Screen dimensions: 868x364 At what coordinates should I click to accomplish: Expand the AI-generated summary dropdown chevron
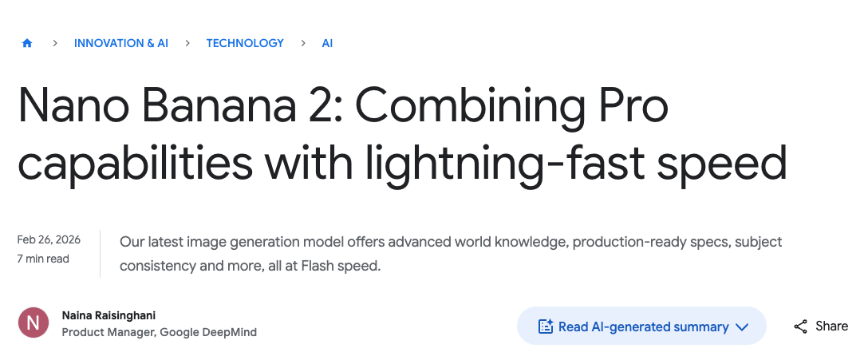[742, 326]
